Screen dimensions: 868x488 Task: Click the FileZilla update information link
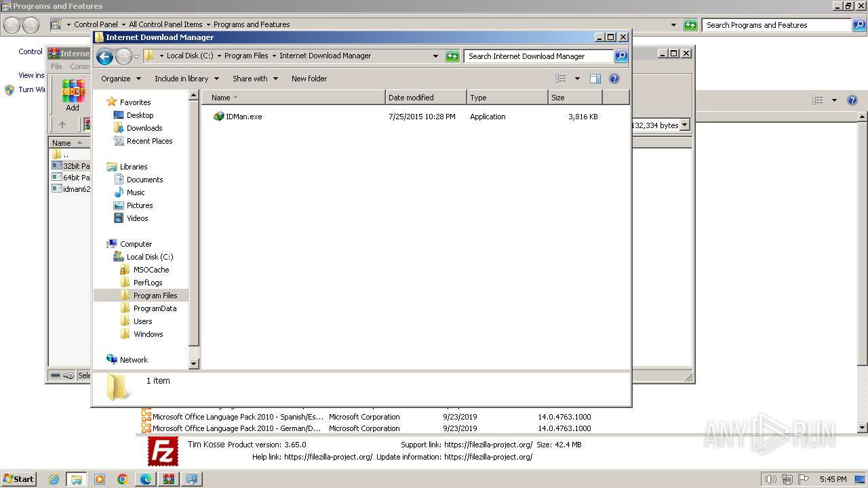[x=488, y=457]
